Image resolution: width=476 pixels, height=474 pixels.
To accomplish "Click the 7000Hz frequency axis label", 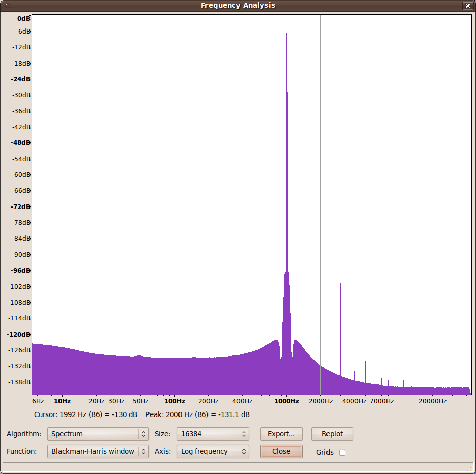I will (x=381, y=401).
